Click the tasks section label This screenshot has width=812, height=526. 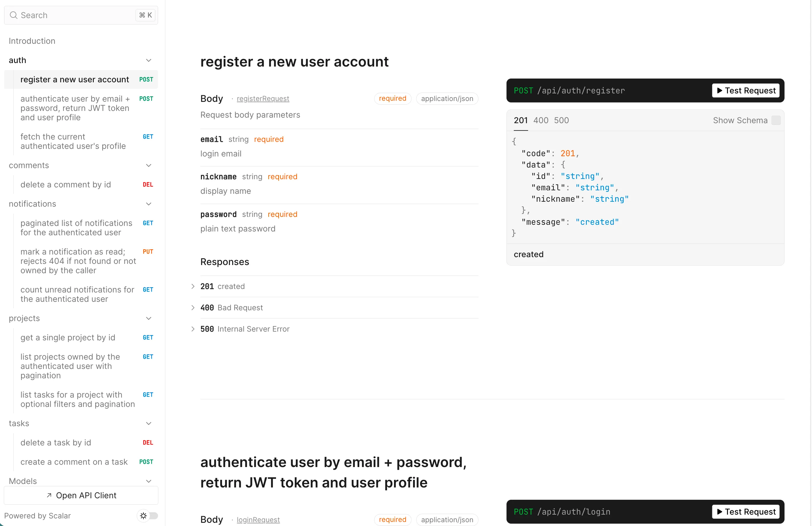[x=19, y=423]
